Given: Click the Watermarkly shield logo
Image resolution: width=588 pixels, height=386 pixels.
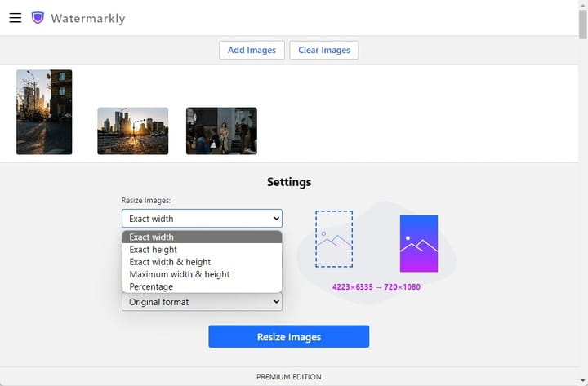Looking at the screenshot, I should pos(38,18).
